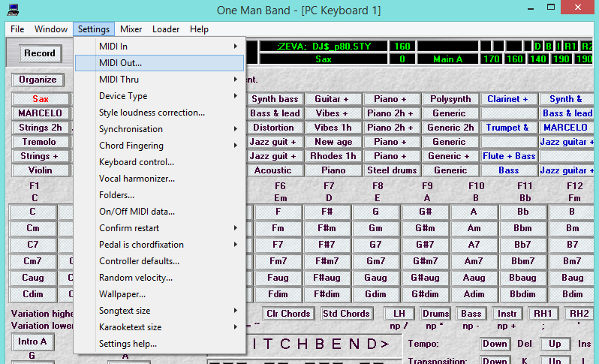Toggle the RH2 part button

pyautogui.click(x=579, y=314)
